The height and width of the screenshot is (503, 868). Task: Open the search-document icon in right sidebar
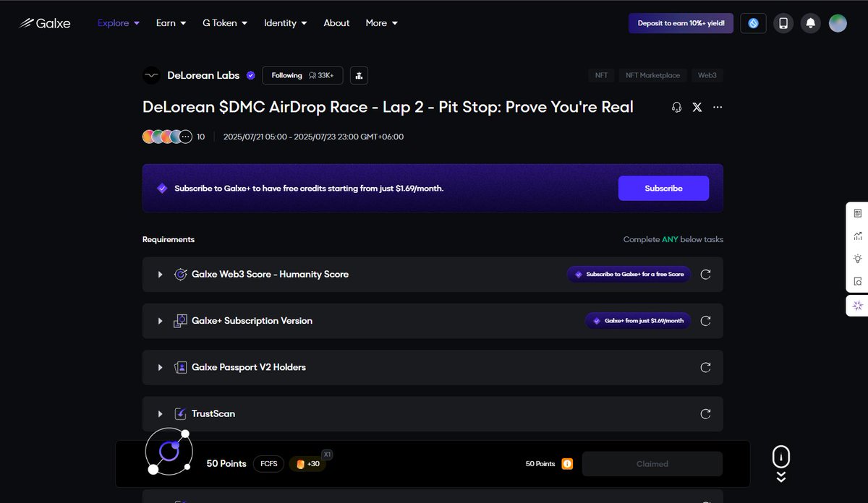[858, 281]
